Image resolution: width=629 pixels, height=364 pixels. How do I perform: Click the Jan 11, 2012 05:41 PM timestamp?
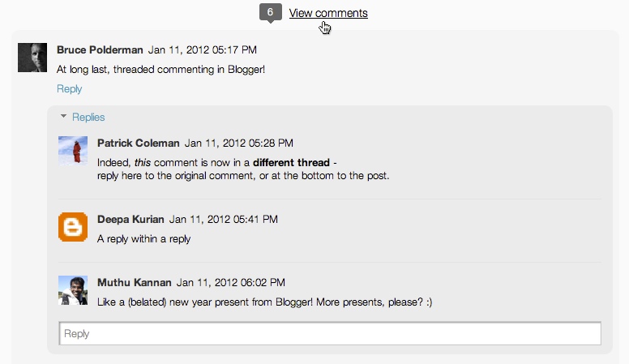tap(223, 219)
